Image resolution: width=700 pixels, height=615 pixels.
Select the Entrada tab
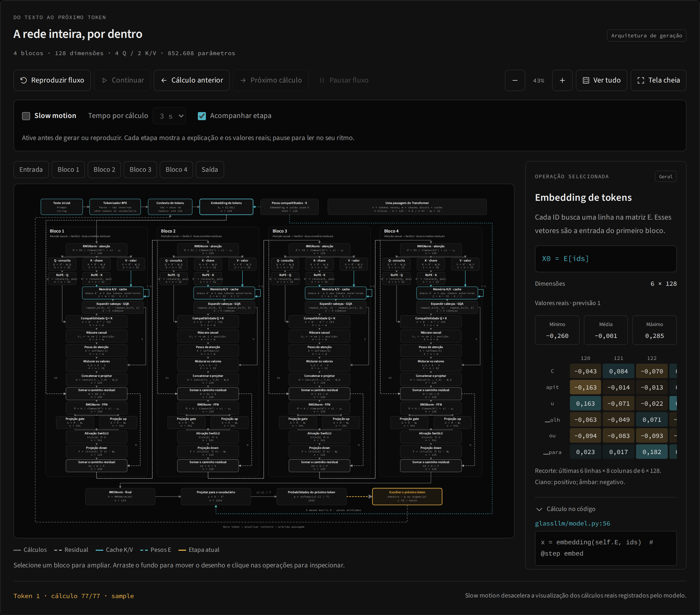tap(31, 170)
